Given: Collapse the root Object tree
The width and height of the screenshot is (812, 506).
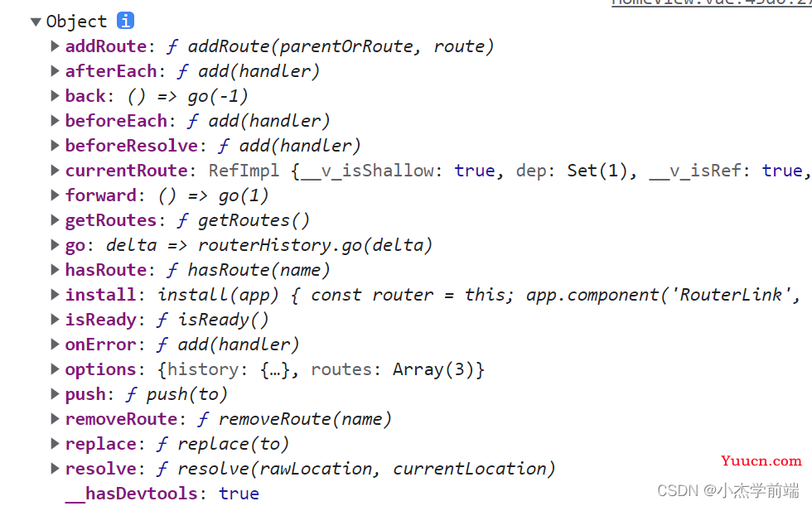Looking at the screenshot, I should [x=36, y=22].
